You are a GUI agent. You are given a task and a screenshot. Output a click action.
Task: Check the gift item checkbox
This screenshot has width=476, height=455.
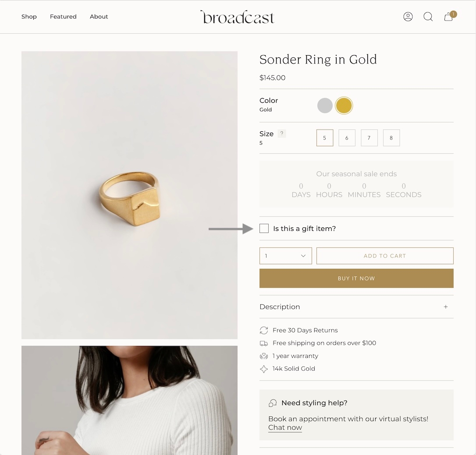(x=264, y=229)
